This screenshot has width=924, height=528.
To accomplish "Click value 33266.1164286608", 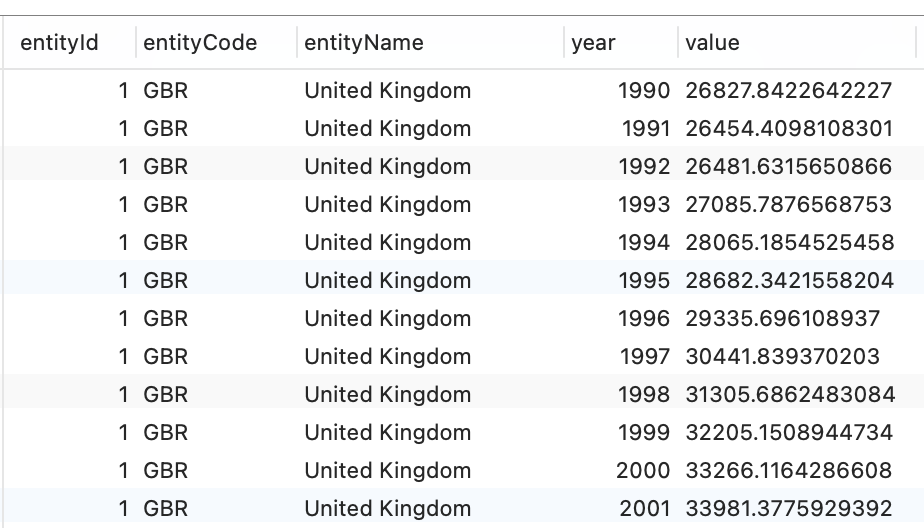I will (788, 471).
